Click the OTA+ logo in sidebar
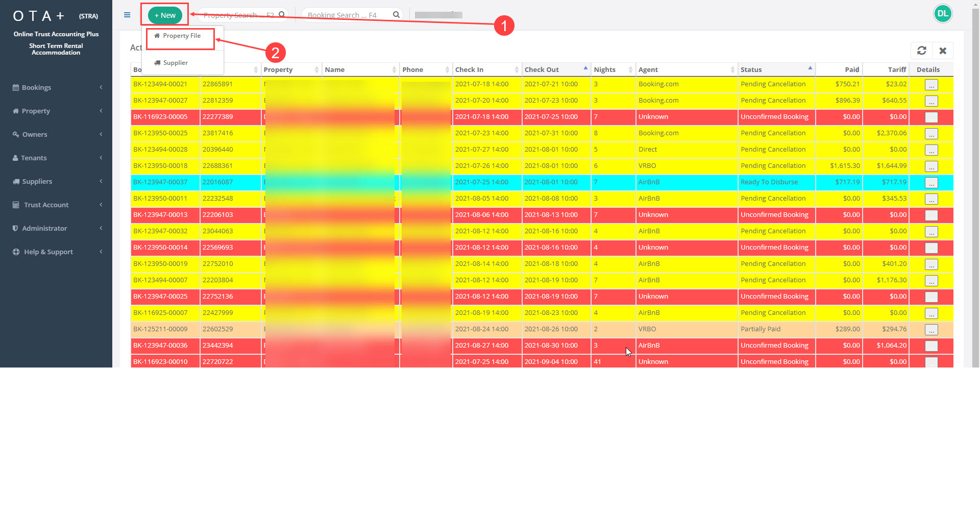The image size is (980, 514). 39,16
